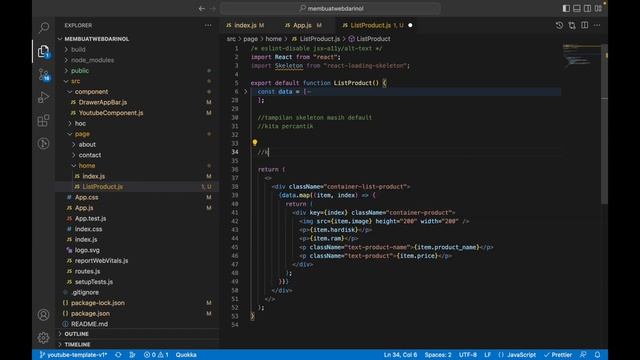Viewport: 640px width, 360px height.
Task: Open the bottom activity bar extension icon
Action: point(44,143)
